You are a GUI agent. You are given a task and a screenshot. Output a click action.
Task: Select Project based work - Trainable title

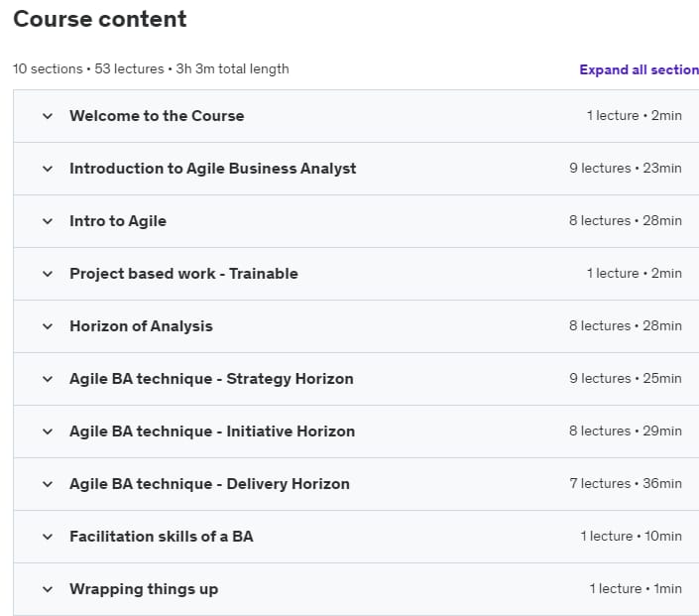(x=183, y=274)
